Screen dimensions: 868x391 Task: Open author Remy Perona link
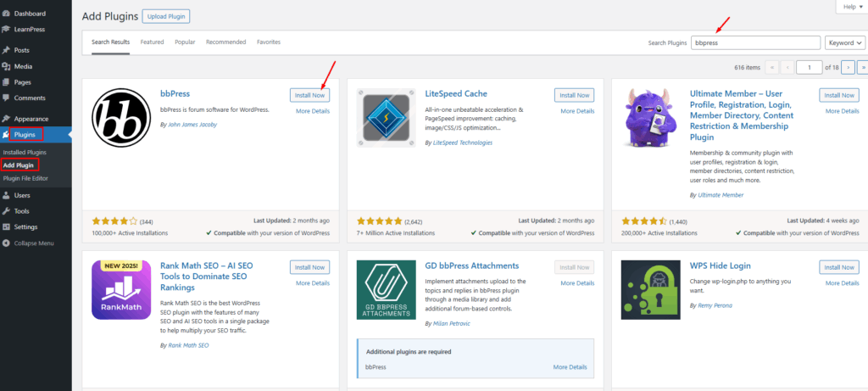717,305
